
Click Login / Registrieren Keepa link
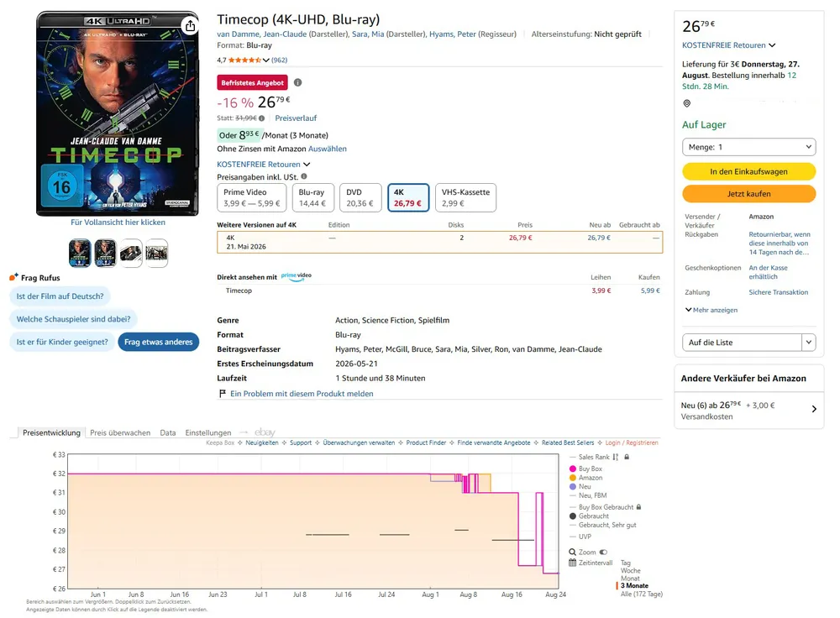632,443
